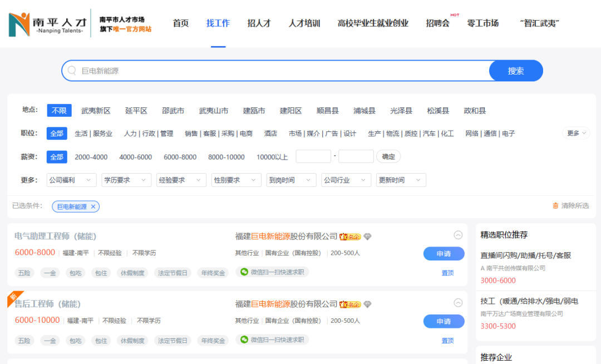The width and height of the screenshot is (601, 364).
Task: Open 高校毕业生就业创业 nav item
Action: pyautogui.click(x=373, y=23)
